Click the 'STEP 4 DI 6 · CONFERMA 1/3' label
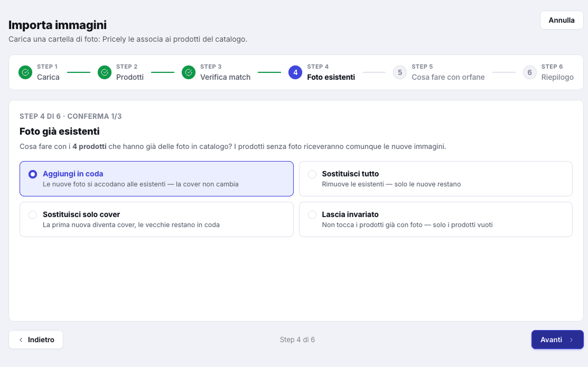Screen dimensions: 588x367 [70, 116]
